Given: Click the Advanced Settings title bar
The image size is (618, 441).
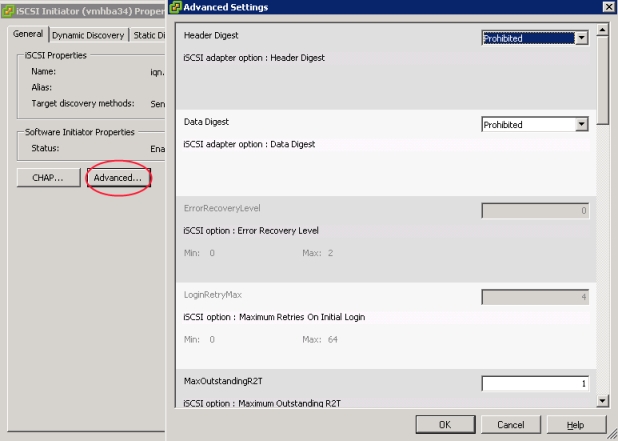Looking at the screenshot, I should [380, 7].
